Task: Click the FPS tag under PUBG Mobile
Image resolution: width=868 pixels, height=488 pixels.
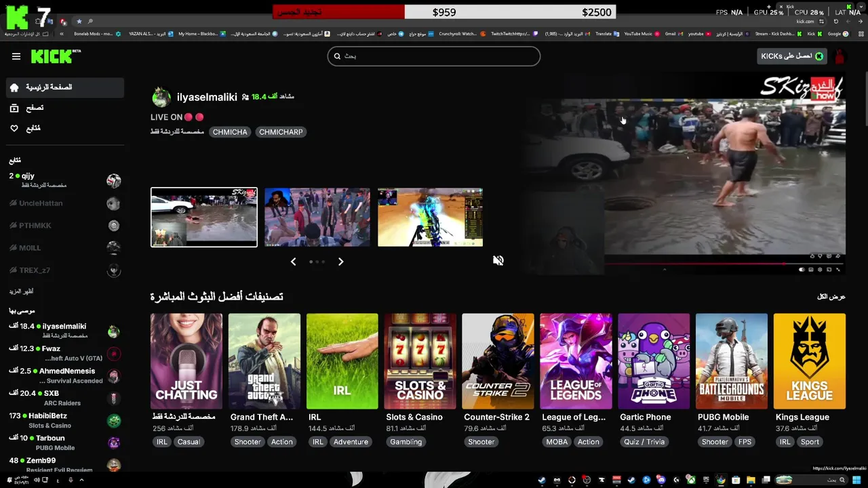Action: tap(745, 442)
